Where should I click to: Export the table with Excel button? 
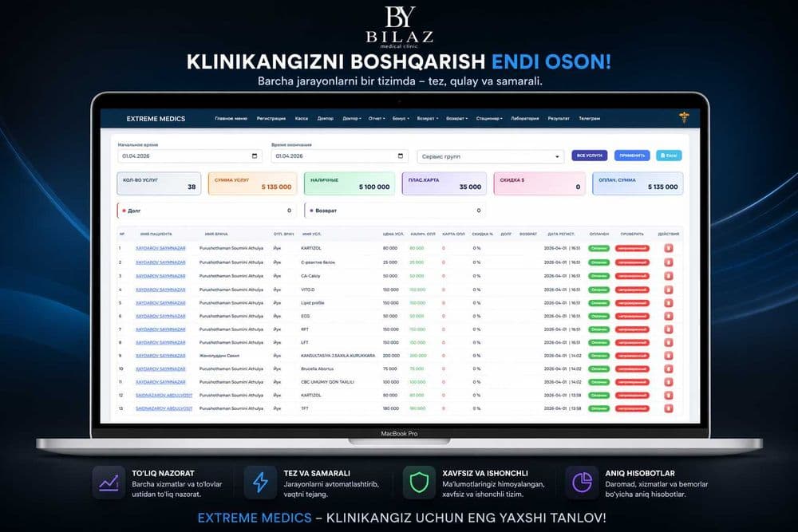669,156
